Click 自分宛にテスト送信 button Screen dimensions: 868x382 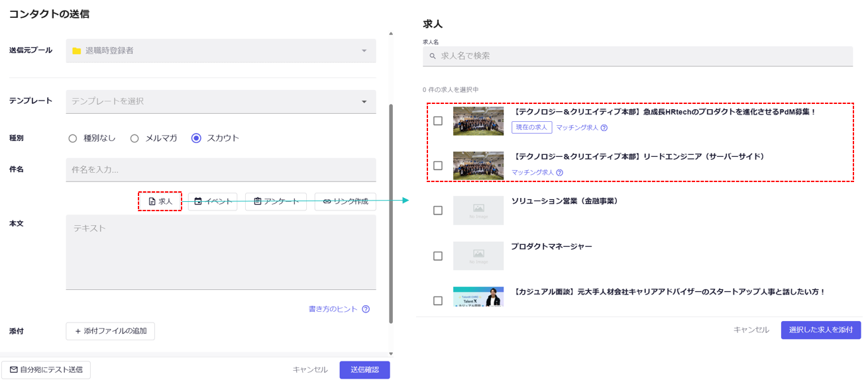46,370
